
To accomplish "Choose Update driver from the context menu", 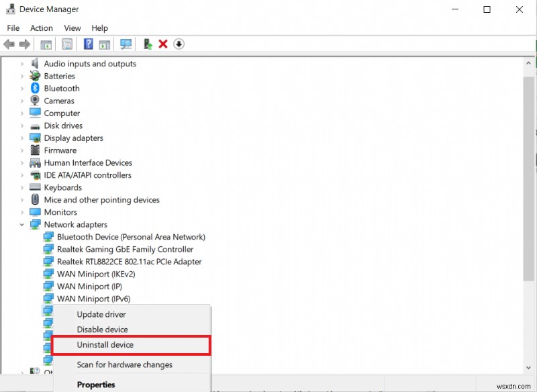I will coord(101,314).
